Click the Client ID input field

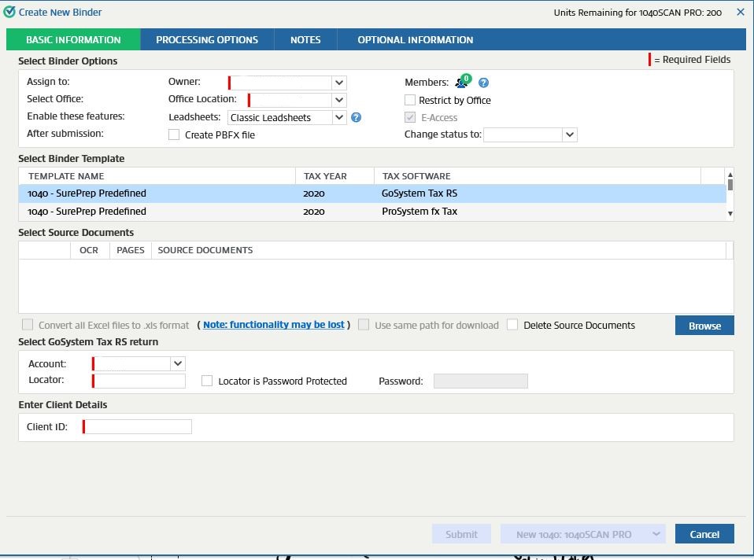click(137, 426)
